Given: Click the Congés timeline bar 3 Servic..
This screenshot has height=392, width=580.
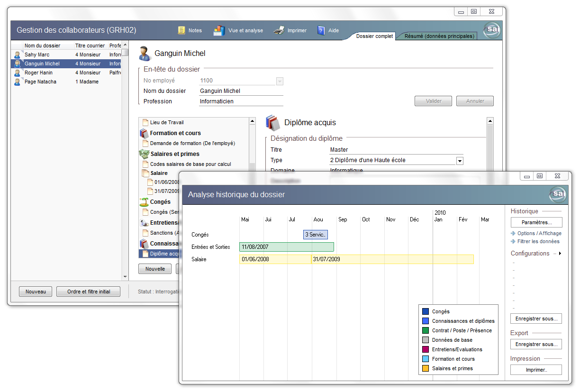Looking at the screenshot, I should tap(315, 235).
